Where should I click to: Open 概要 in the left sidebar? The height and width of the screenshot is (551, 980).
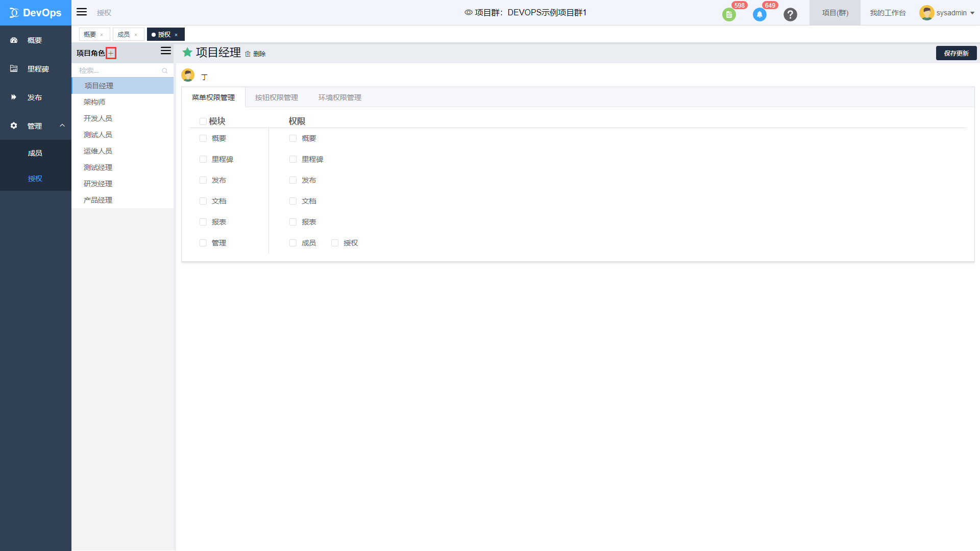coord(36,40)
